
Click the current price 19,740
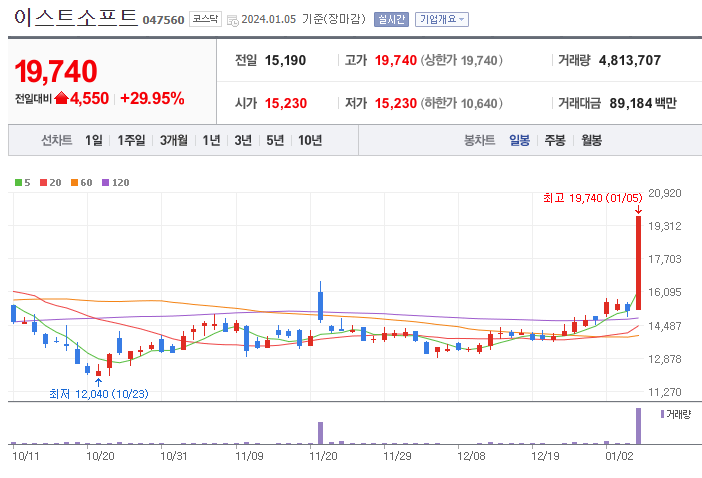56,71
